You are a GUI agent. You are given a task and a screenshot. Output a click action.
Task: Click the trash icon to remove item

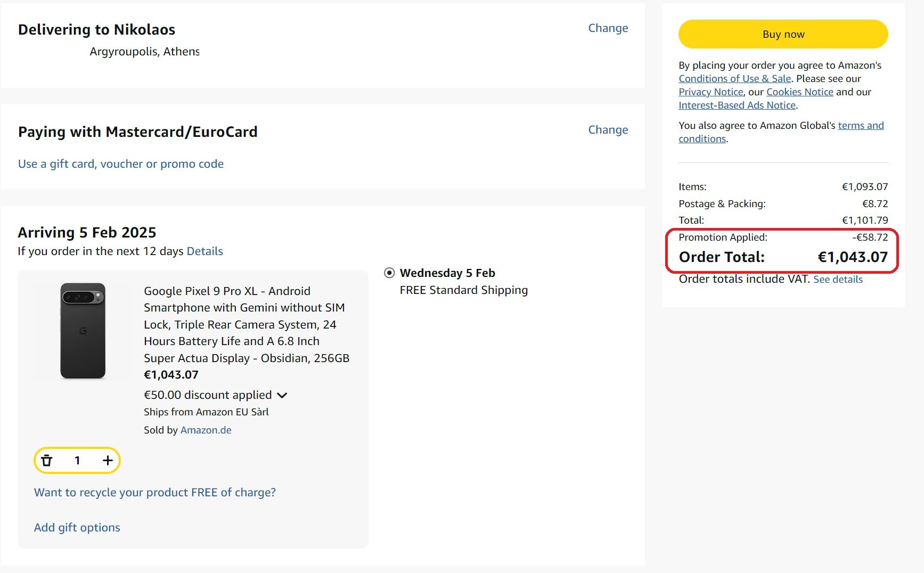[47, 461]
